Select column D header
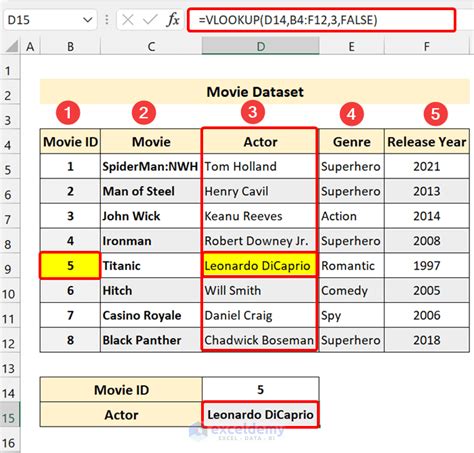Image resolution: width=474 pixels, height=453 pixels. coord(260,46)
